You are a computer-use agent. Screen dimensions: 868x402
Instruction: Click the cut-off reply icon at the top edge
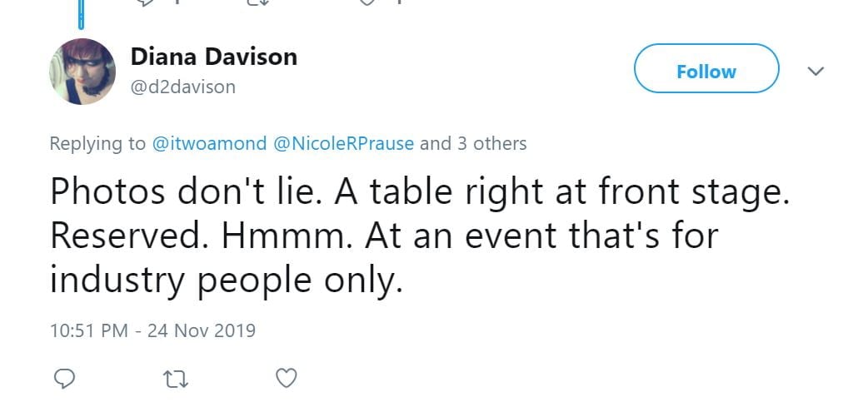(146, 2)
